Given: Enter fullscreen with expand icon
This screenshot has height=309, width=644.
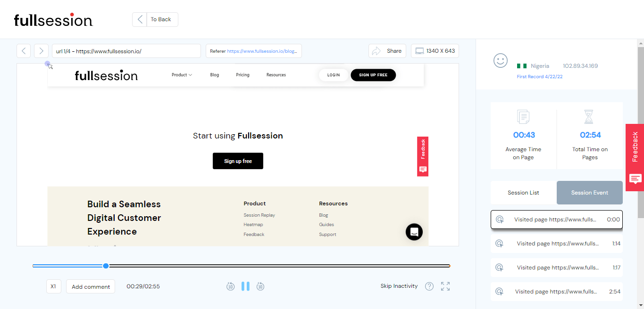Looking at the screenshot, I should [x=445, y=286].
